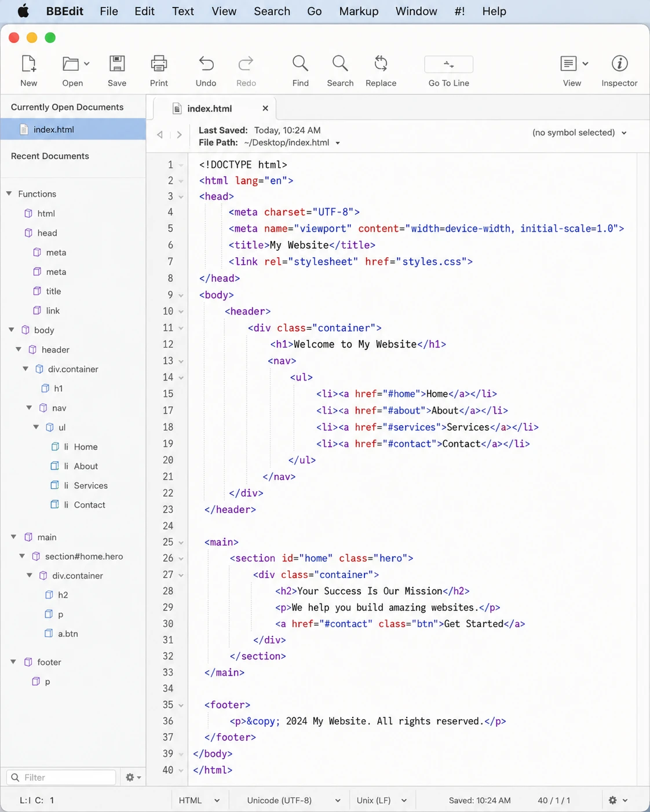Click the View toolbar icon
The width and height of the screenshot is (650, 812).
(x=568, y=63)
